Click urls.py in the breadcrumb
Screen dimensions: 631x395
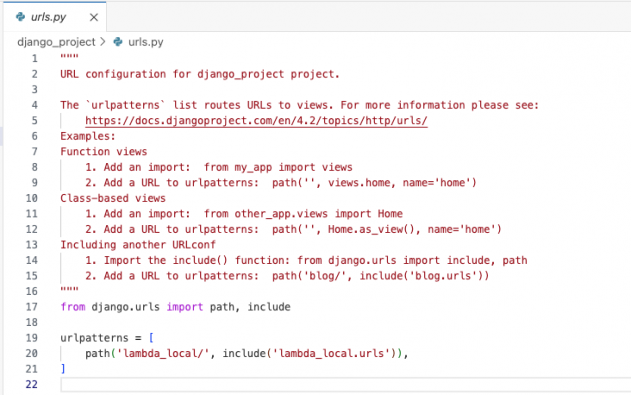[146, 42]
